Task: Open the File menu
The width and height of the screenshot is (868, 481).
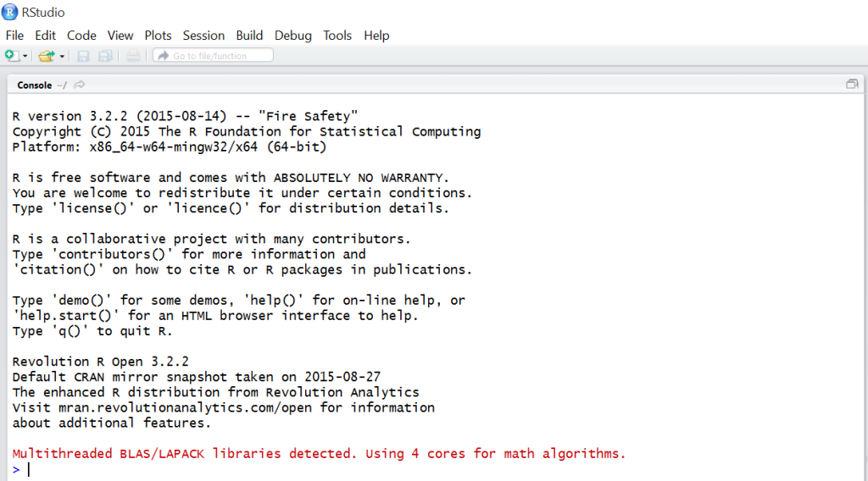Action: (x=14, y=36)
